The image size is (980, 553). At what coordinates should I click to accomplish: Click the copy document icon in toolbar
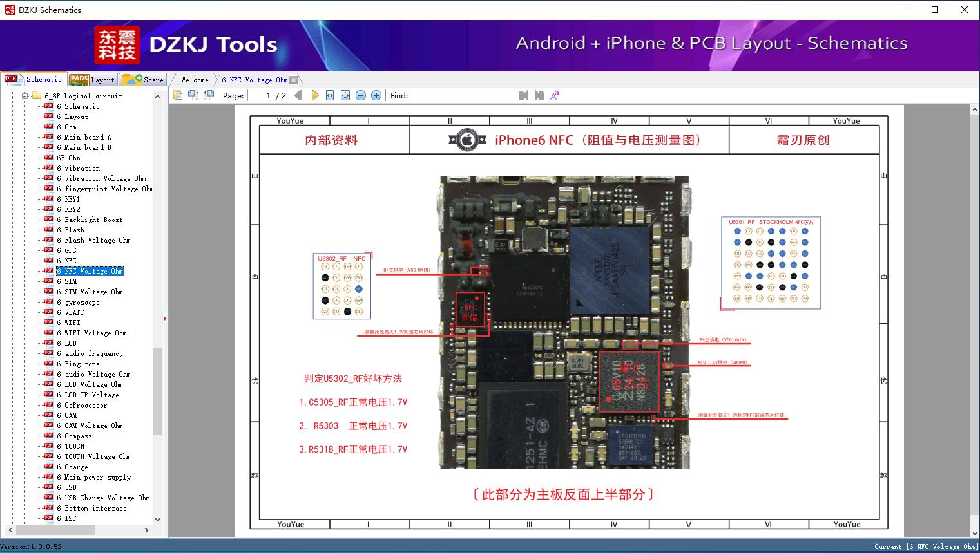click(178, 95)
